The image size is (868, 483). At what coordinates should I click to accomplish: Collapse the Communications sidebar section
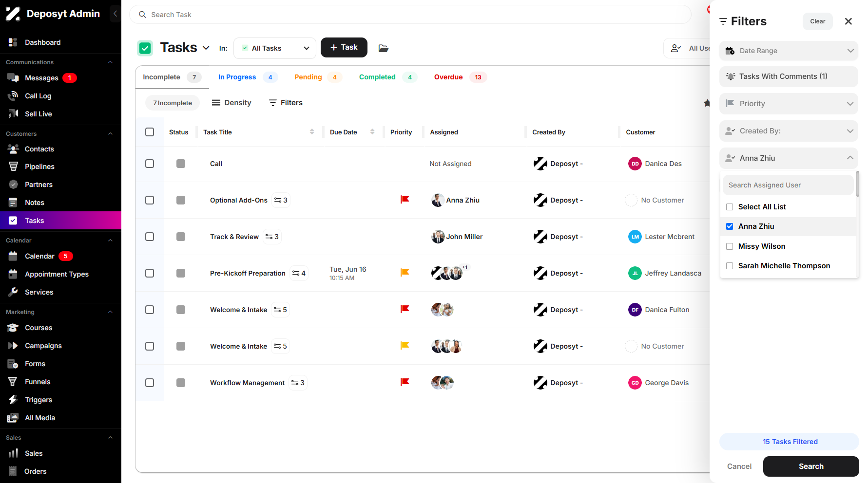(110, 62)
